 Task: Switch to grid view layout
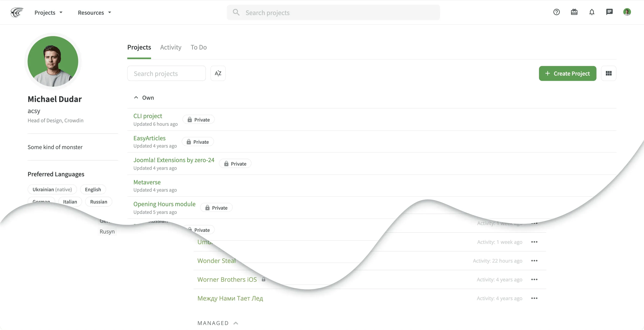point(609,73)
